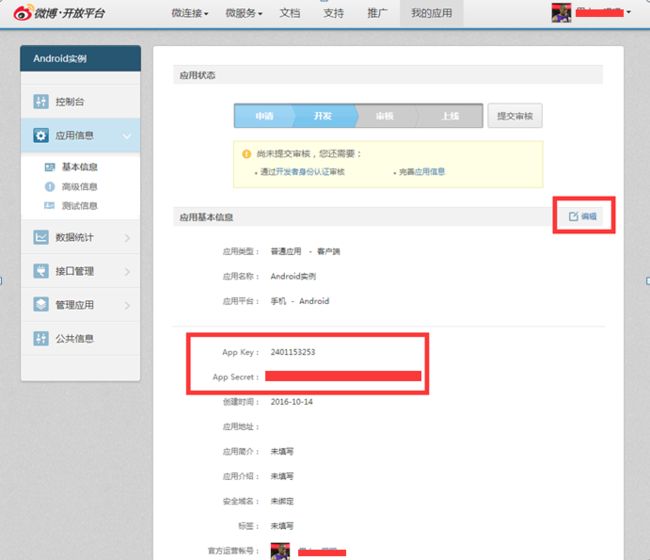Click the 编辑 link for basic info
The width and height of the screenshot is (650, 560).
pyautogui.click(x=589, y=216)
